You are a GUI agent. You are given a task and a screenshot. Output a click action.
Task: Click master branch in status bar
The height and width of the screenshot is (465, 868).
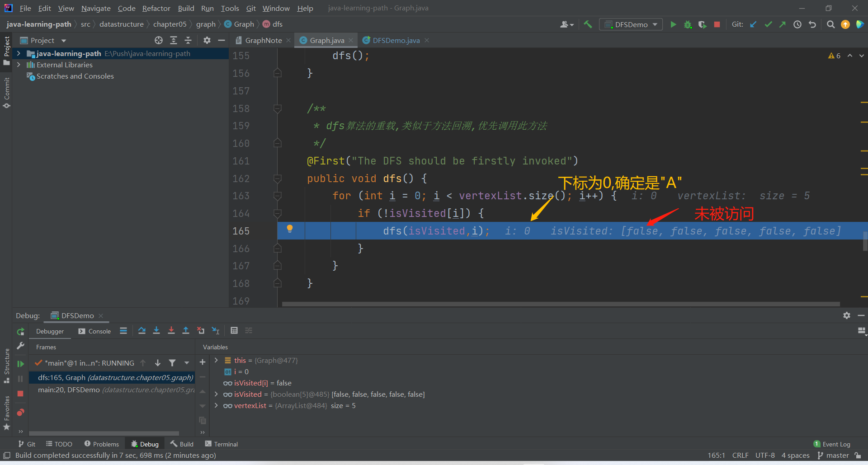[833, 456]
